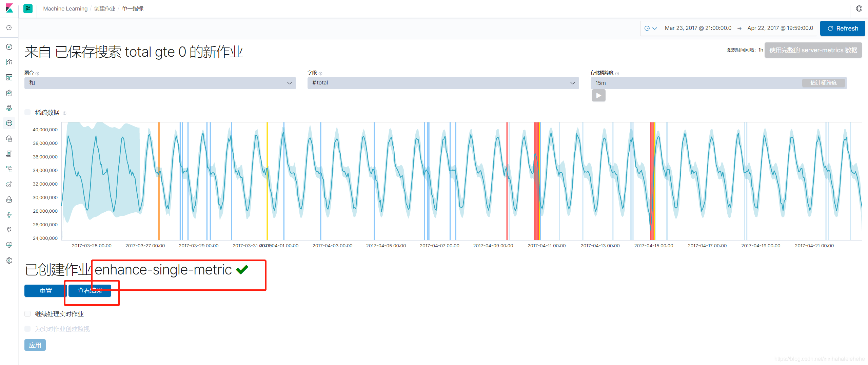Open the help menu icon at top right
The width and height of the screenshot is (868, 365).
point(859,8)
